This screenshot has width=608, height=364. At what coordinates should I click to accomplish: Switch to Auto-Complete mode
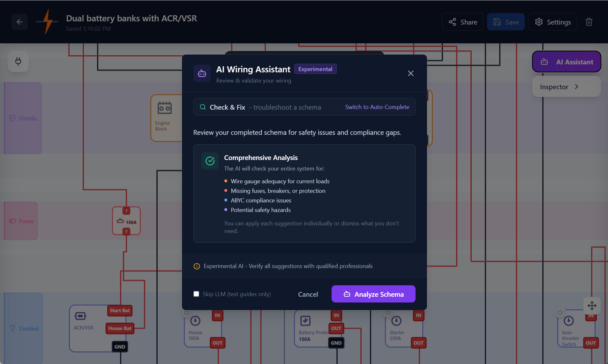click(x=377, y=107)
